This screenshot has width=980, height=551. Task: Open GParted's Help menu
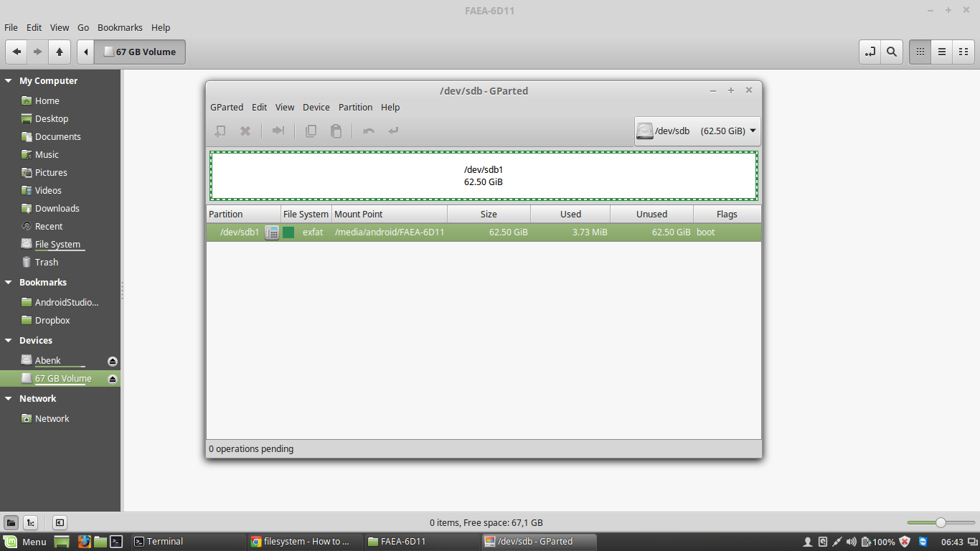click(390, 108)
